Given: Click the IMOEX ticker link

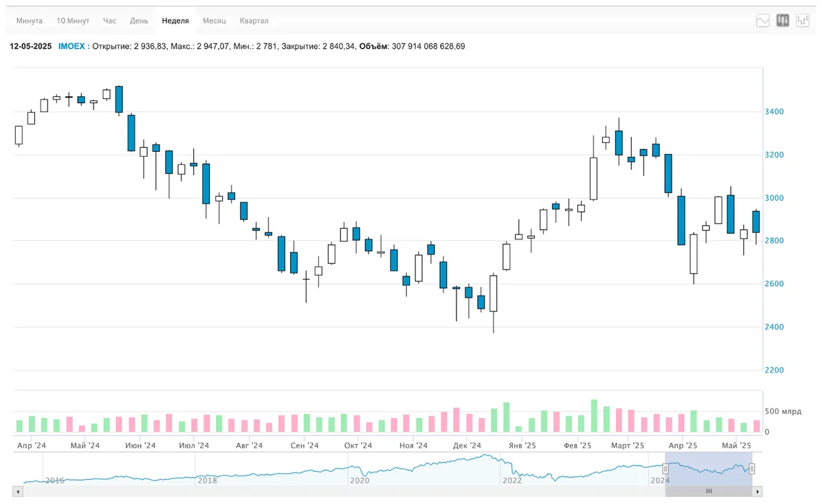Looking at the screenshot, I should pos(71,47).
